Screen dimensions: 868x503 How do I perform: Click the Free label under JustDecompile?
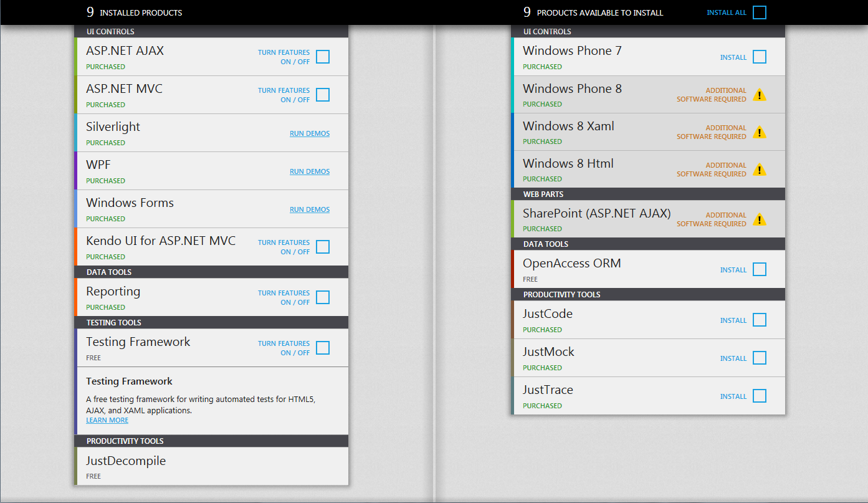93,476
